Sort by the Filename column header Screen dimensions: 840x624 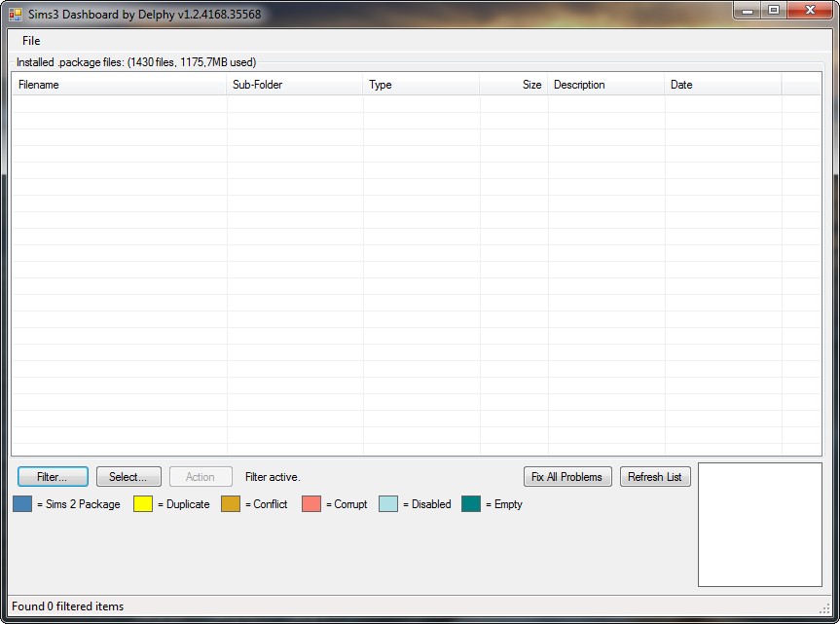[x=119, y=85]
